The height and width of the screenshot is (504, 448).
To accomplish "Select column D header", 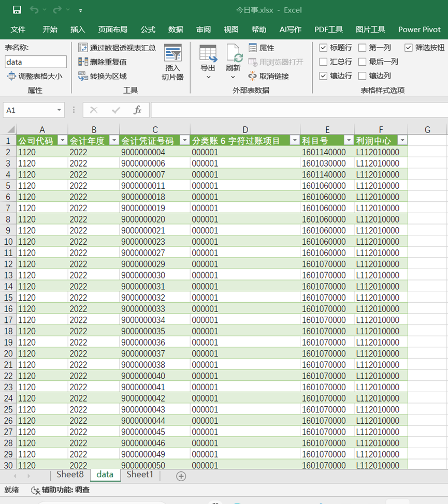I will click(245, 129).
